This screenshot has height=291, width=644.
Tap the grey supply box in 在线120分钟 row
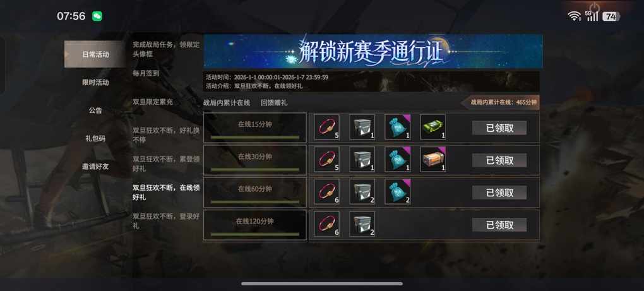point(362,224)
